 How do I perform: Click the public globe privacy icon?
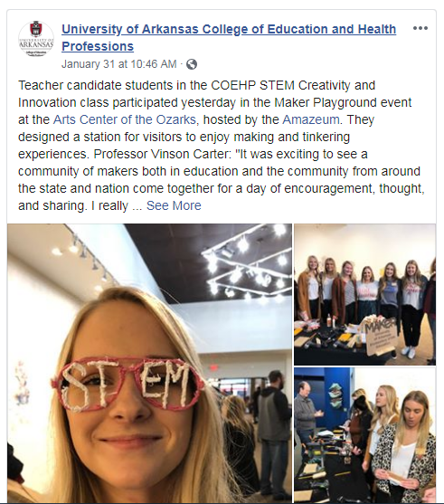[x=192, y=64]
